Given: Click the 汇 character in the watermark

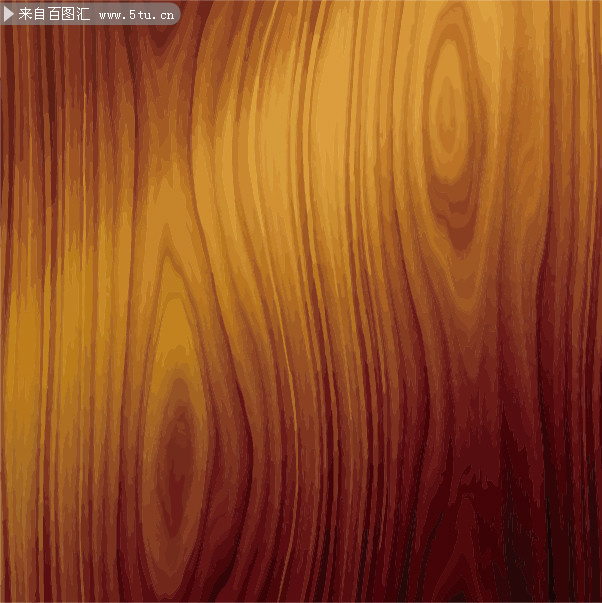Looking at the screenshot, I should tap(83, 14).
